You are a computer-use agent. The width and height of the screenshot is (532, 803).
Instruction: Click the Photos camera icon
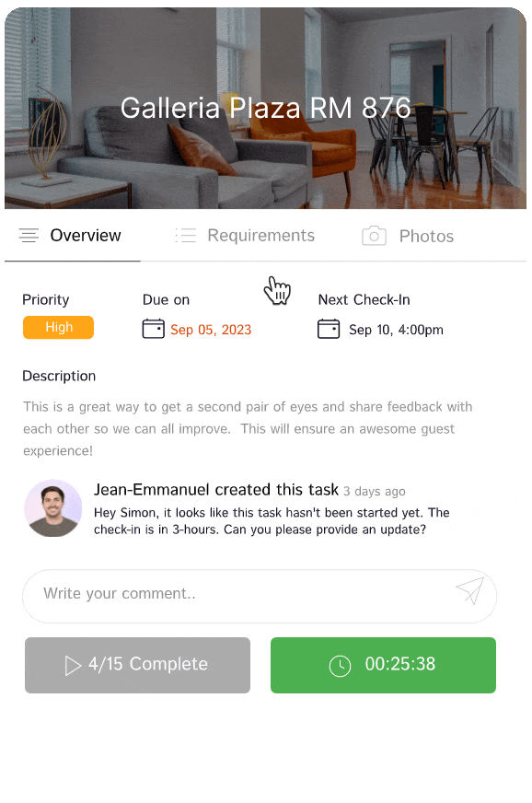coord(374,236)
